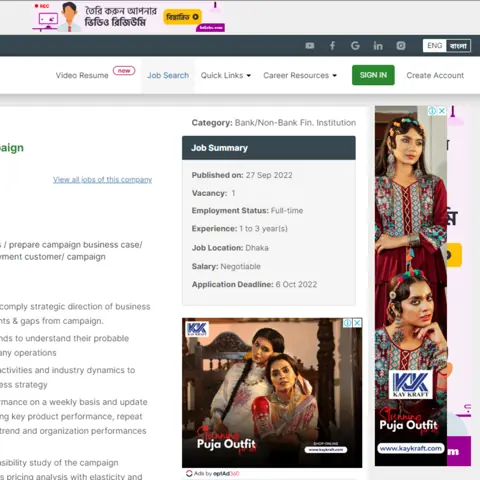The height and width of the screenshot is (480, 480).
Task: Select 'Vacancy: 1' text
Action: (x=213, y=193)
